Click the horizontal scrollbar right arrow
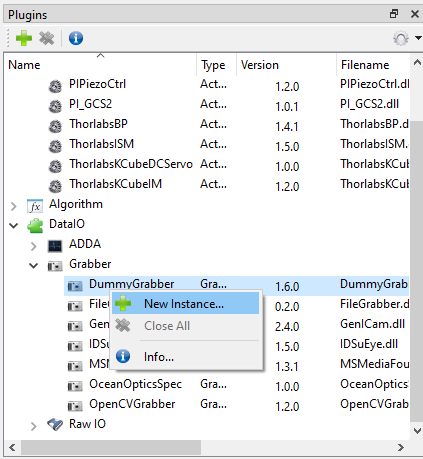 click(401, 447)
